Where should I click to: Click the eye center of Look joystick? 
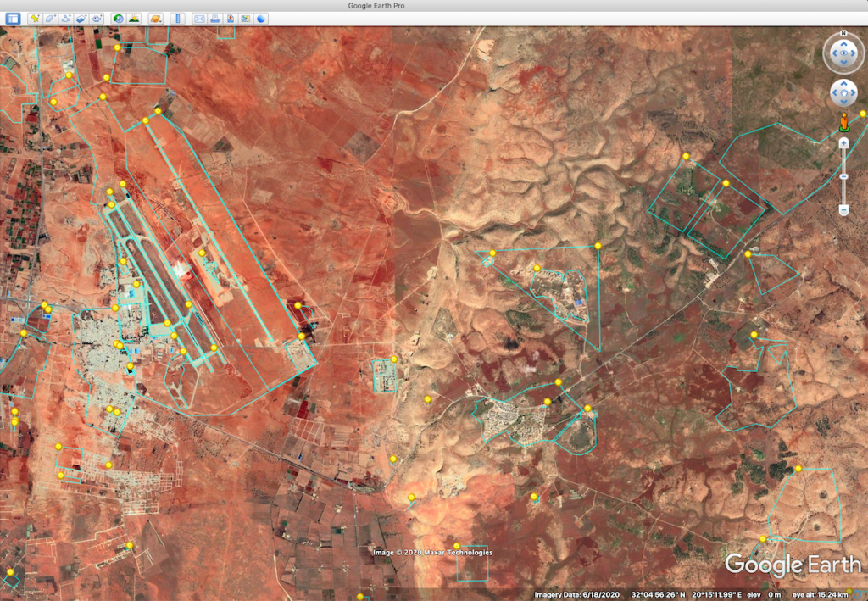843,53
